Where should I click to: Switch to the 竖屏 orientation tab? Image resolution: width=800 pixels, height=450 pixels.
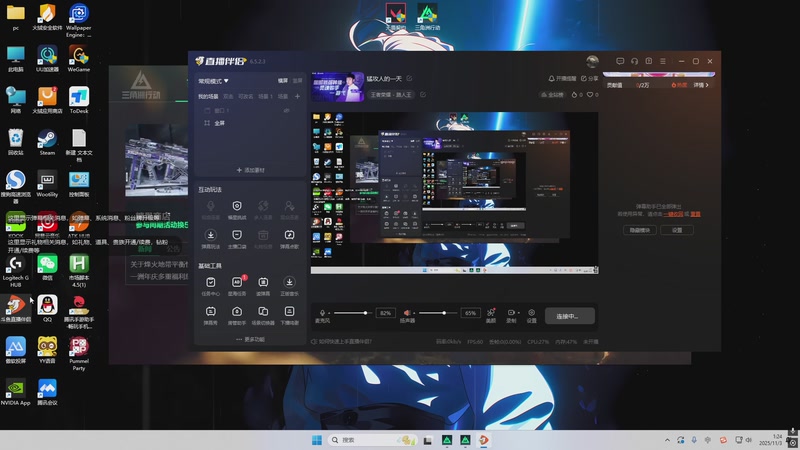(297, 80)
